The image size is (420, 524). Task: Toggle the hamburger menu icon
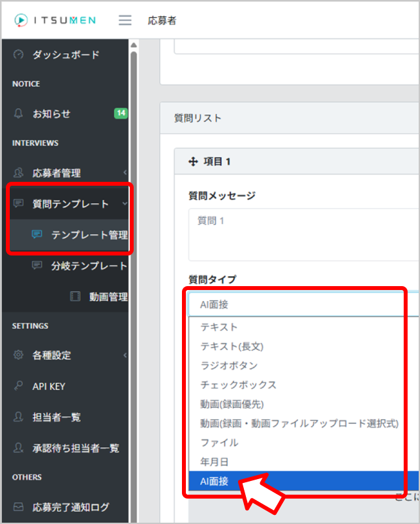[125, 20]
